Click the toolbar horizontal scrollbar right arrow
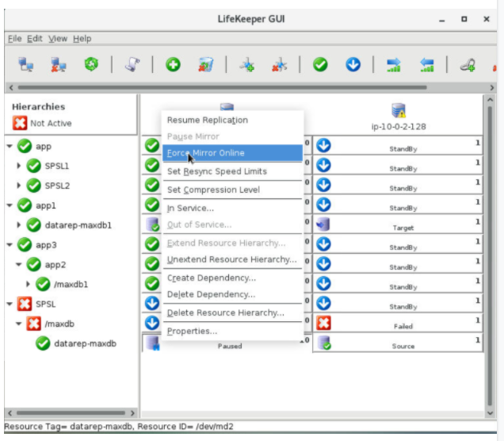504x441 pixels. tap(492, 87)
